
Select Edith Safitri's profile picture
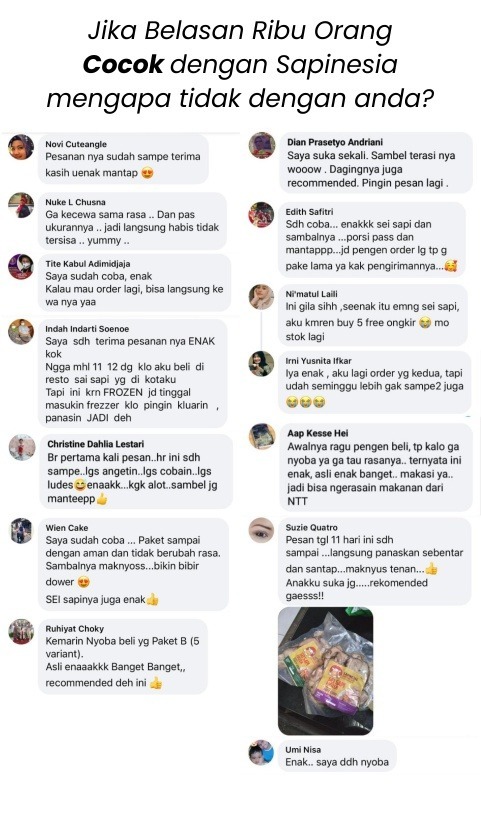[261, 214]
